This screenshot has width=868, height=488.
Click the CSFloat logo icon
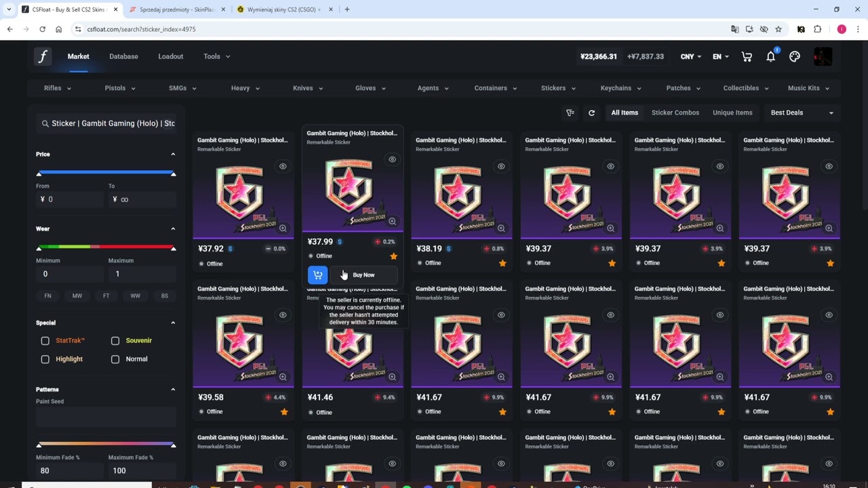click(x=43, y=56)
